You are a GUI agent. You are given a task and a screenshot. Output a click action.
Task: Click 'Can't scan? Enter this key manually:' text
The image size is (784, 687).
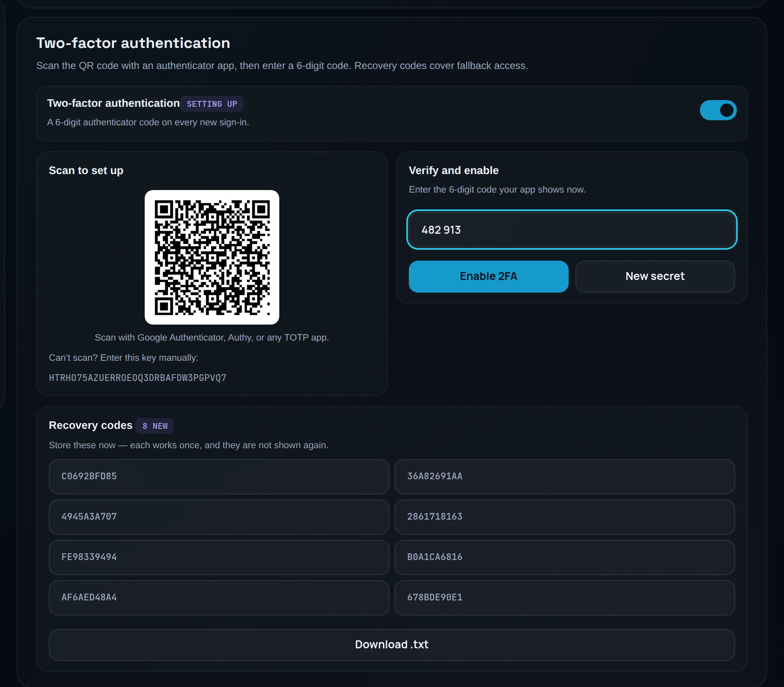click(x=123, y=358)
